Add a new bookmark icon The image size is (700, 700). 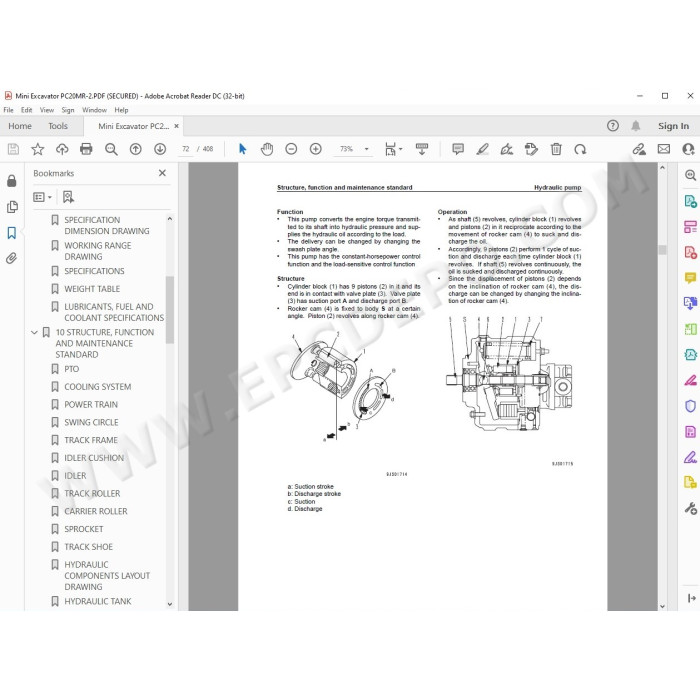[68, 197]
